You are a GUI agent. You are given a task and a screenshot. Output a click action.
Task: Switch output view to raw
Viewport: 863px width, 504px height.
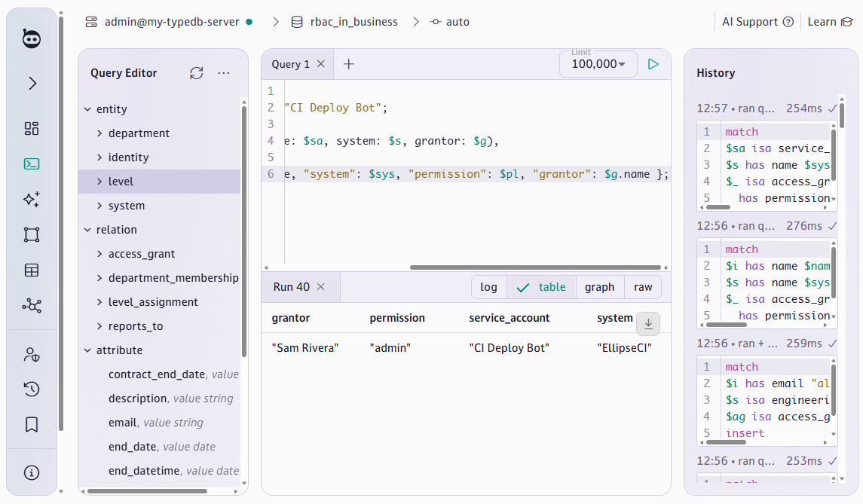click(x=642, y=287)
